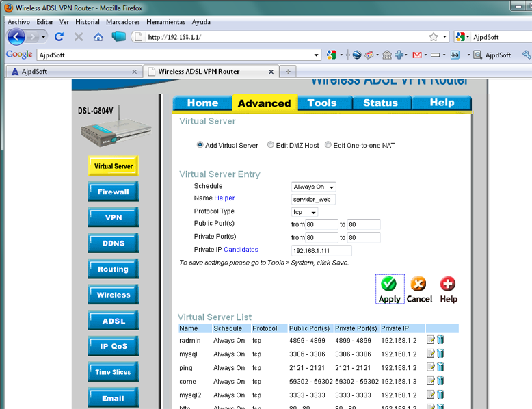Viewport: 532px width, 409px height.
Task: Expand the Protocol Type tcp dropdown
Action: 305,212
